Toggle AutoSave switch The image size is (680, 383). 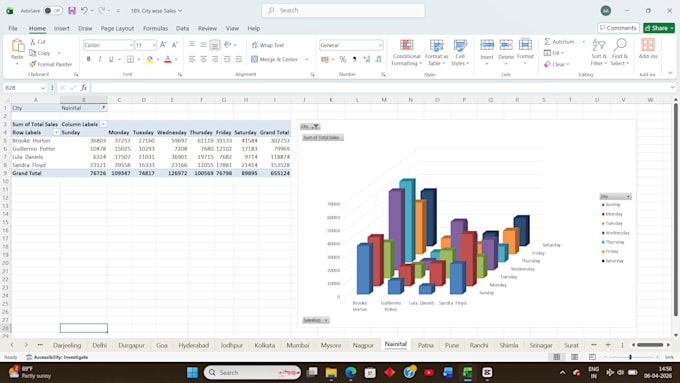[53, 10]
